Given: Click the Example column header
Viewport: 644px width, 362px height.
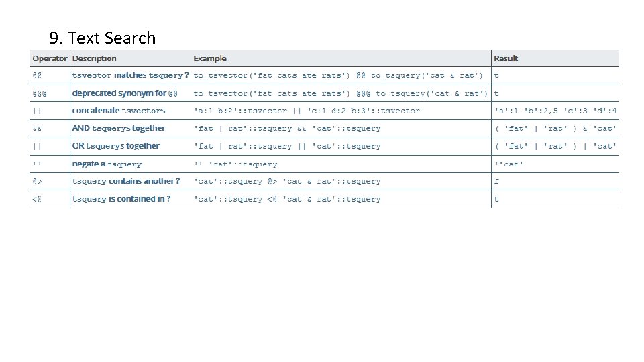Looking at the screenshot, I should point(210,58).
